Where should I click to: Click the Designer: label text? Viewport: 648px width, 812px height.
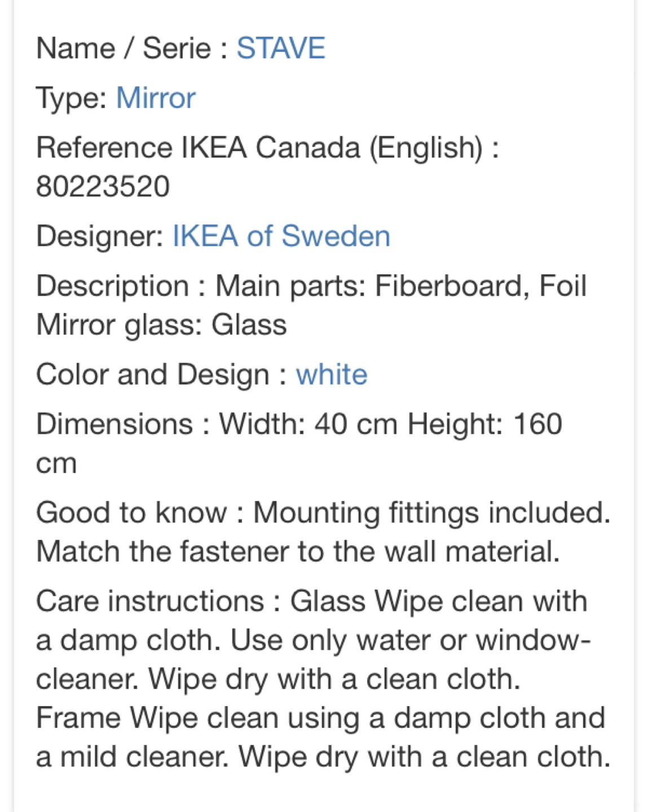tap(100, 236)
